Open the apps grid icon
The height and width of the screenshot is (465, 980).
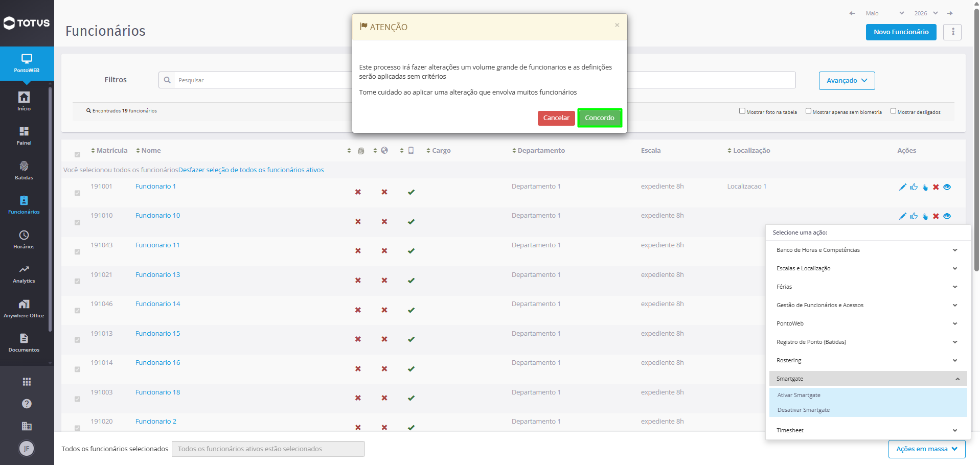[x=27, y=382]
